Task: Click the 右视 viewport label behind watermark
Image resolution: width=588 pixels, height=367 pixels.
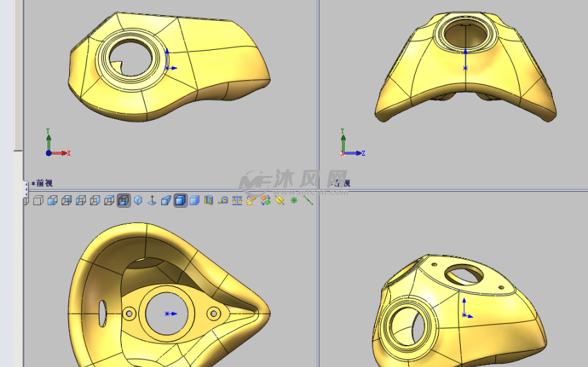Action: pyautogui.click(x=342, y=183)
